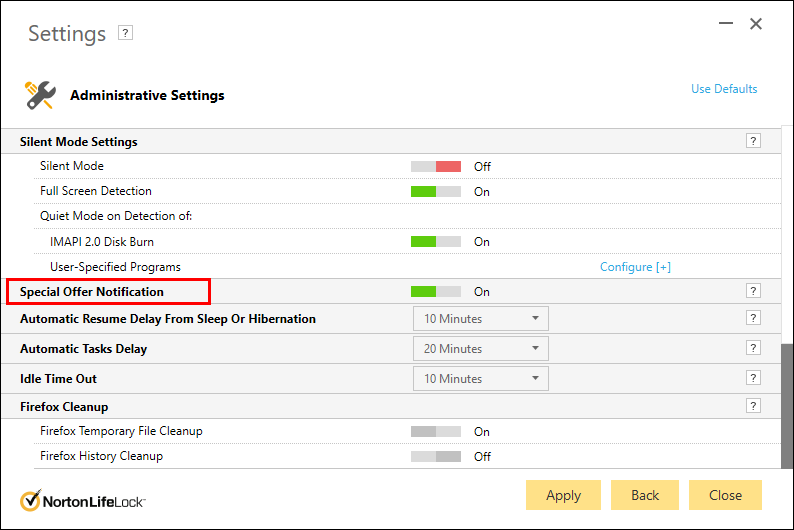
Task: Click Configure [+] for User-Specified Programs
Action: 635,267
